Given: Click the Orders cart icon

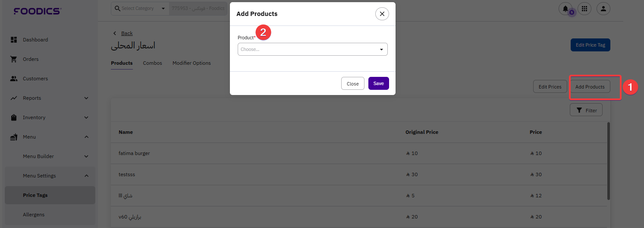Looking at the screenshot, I should click(x=13, y=59).
